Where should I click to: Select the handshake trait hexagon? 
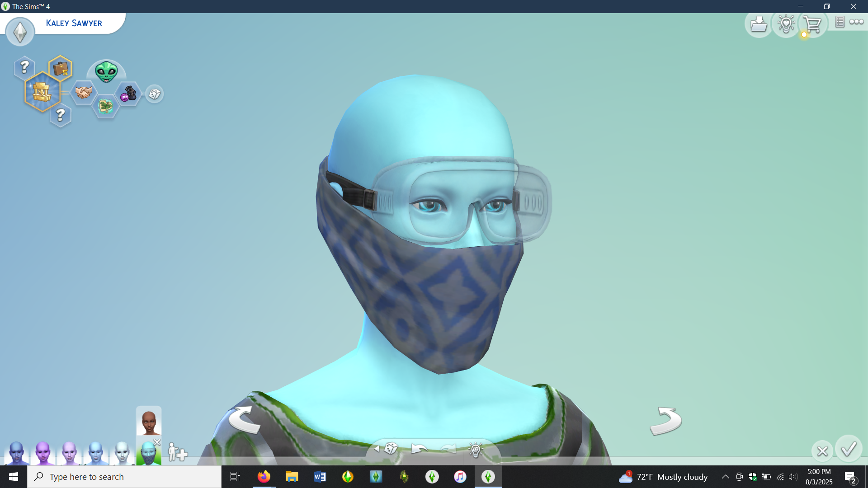[84, 93]
